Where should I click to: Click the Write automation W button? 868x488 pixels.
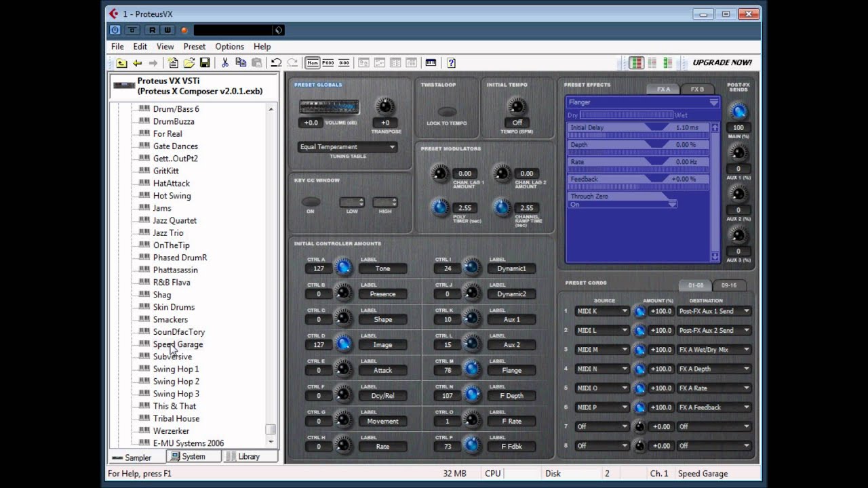tap(167, 30)
